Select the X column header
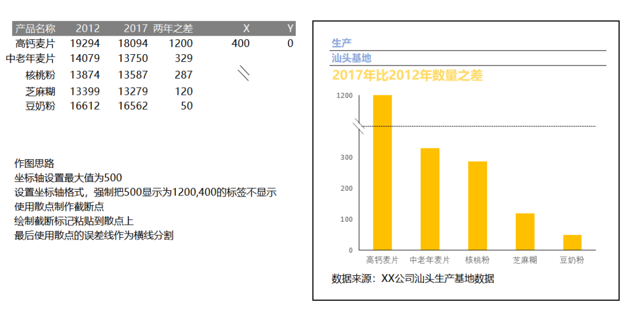The image size is (644, 314). coord(246,29)
